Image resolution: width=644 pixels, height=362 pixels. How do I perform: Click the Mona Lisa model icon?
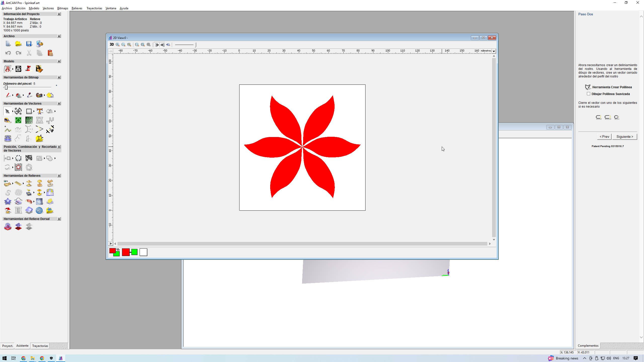(39, 69)
